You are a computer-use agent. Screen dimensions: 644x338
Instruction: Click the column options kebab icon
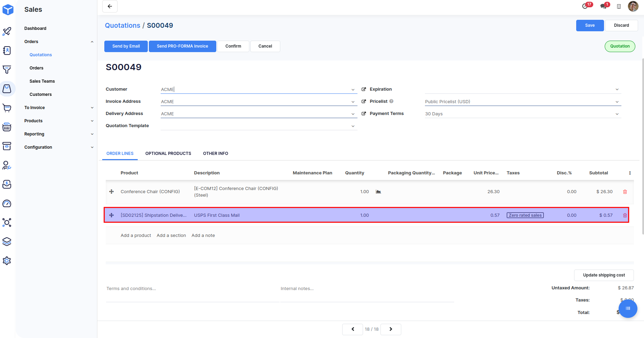[x=630, y=173]
